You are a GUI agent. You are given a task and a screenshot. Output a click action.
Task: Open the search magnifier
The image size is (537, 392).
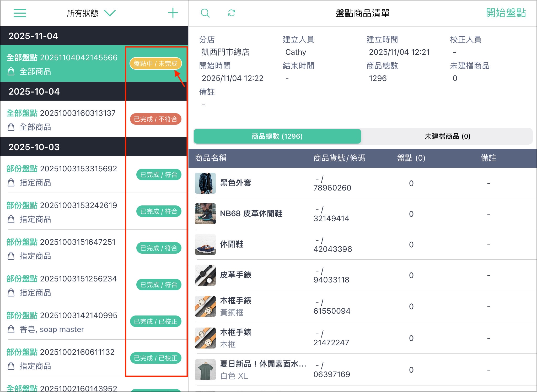[205, 13]
